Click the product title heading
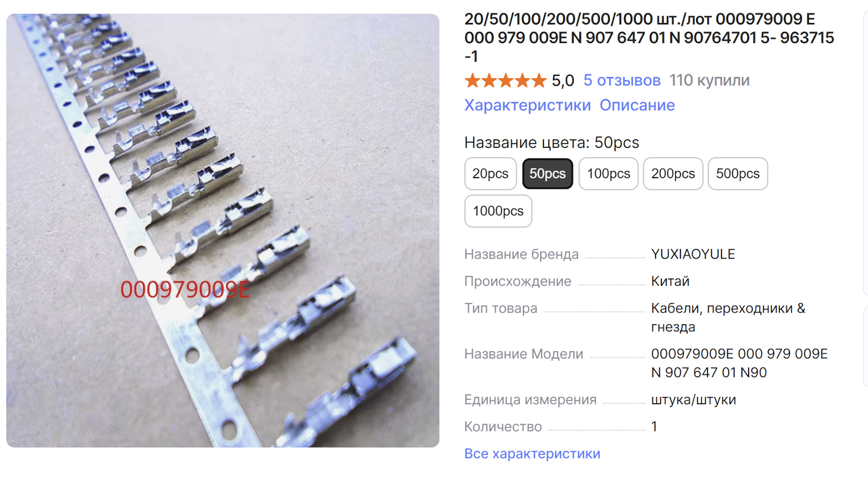868x482 pixels. (649, 38)
